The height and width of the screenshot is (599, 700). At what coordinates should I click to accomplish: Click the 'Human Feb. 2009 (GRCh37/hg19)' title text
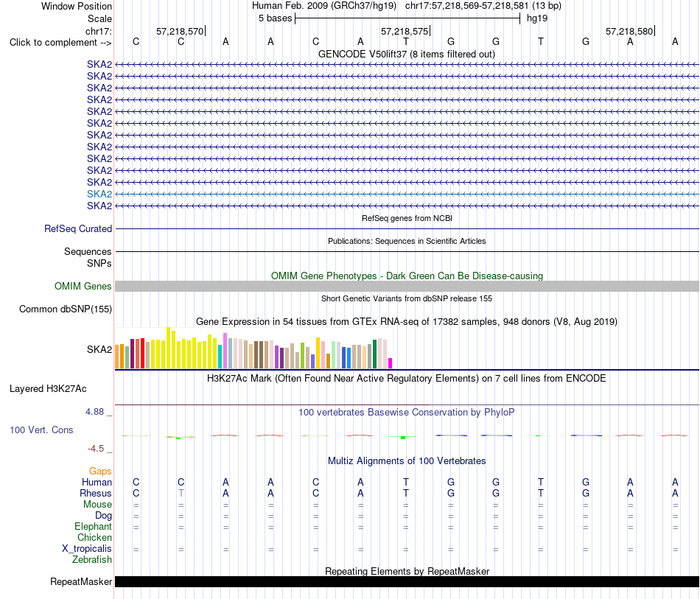[324, 6]
